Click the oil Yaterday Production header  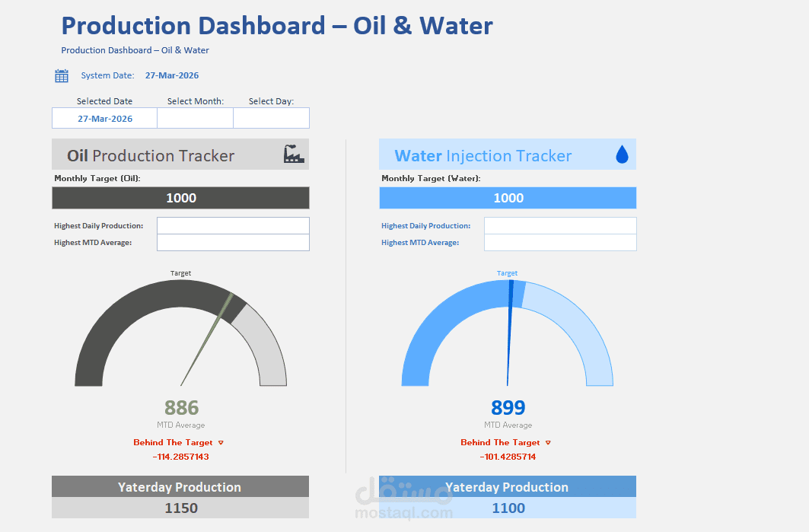pos(180,486)
